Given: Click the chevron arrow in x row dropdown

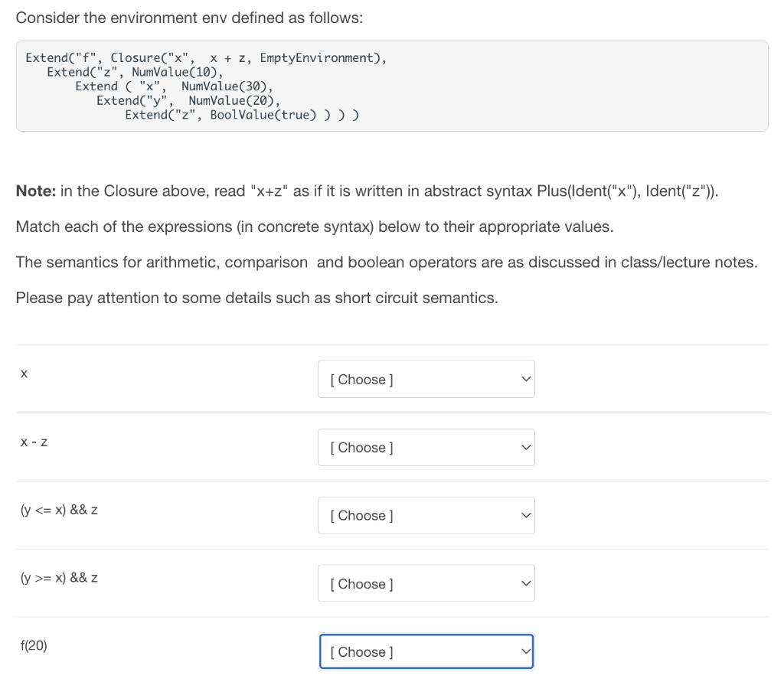Looking at the screenshot, I should pos(525,379).
